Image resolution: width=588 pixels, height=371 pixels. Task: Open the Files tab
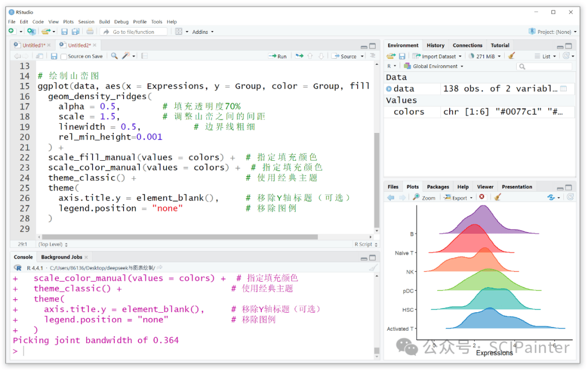pos(393,187)
